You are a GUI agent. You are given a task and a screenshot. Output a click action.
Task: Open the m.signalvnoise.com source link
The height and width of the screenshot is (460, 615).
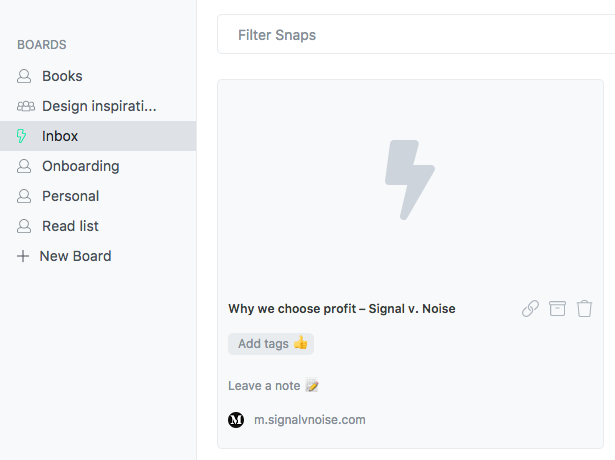pyautogui.click(x=309, y=420)
